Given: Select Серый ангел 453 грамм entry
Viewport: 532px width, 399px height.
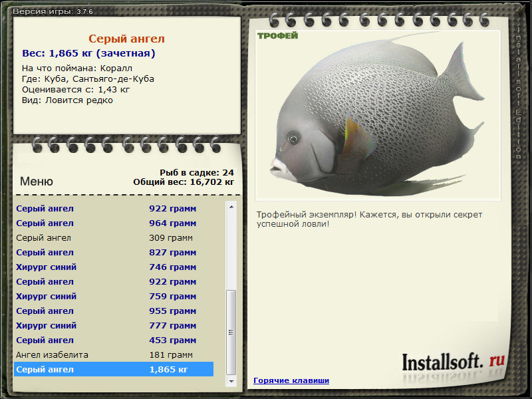Looking at the screenshot, I should pyautogui.click(x=114, y=340).
